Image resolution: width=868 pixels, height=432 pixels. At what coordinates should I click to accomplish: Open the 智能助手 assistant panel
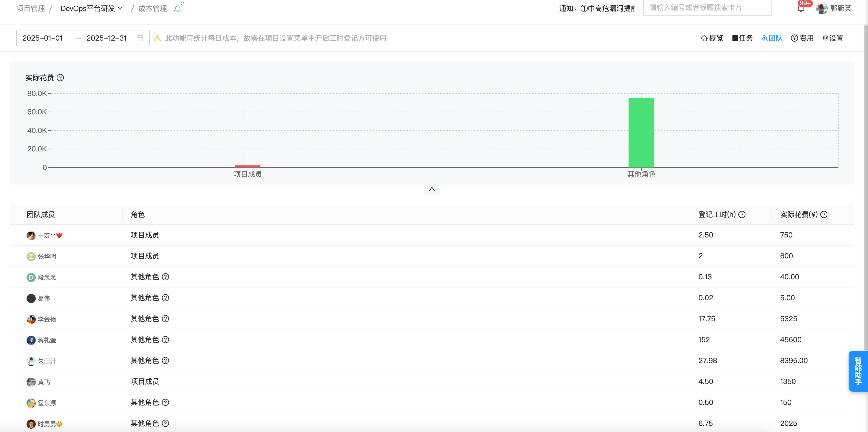coord(859,371)
